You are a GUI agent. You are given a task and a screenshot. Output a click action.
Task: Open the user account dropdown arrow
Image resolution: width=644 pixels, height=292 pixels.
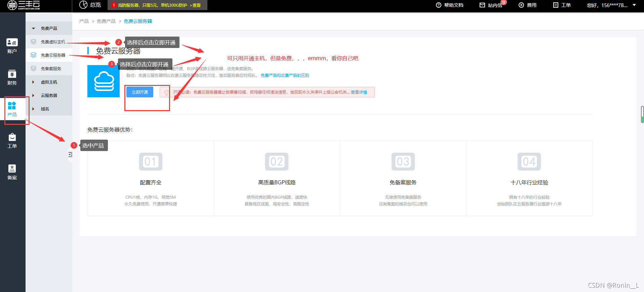[634, 5]
